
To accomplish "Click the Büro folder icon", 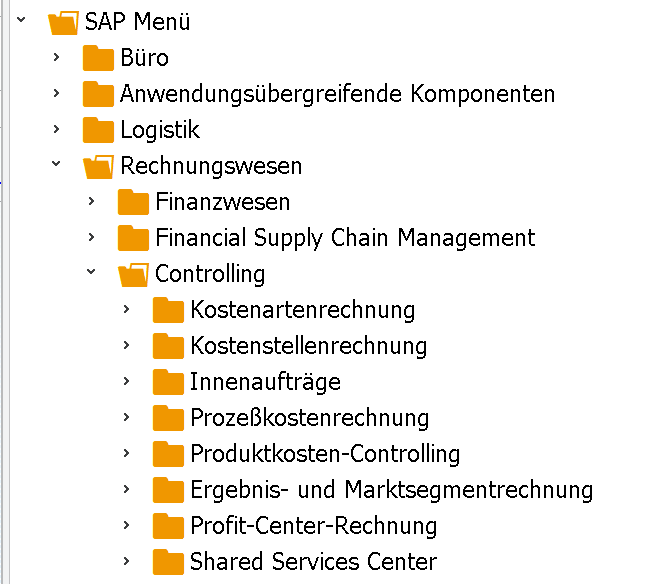I will click(x=98, y=58).
